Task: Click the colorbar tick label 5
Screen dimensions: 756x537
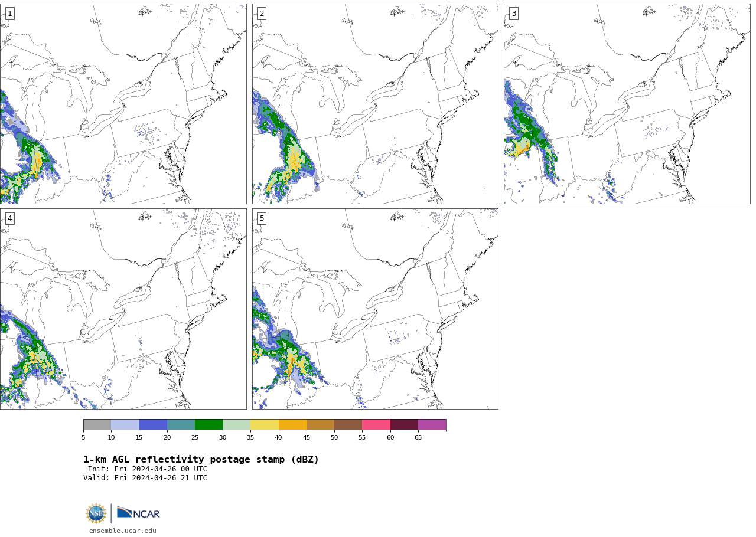Action: click(x=83, y=437)
